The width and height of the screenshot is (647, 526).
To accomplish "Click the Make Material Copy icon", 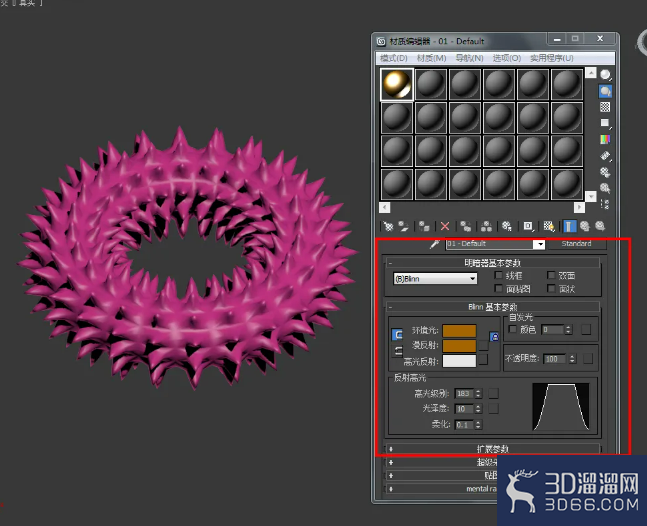I will (x=466, y=226).
